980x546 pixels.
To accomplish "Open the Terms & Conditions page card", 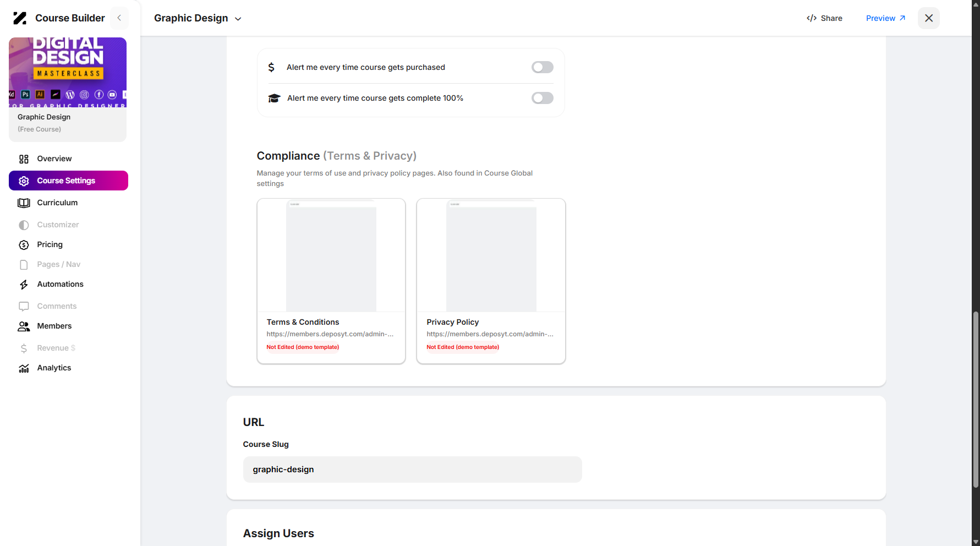I will point(331,281).
